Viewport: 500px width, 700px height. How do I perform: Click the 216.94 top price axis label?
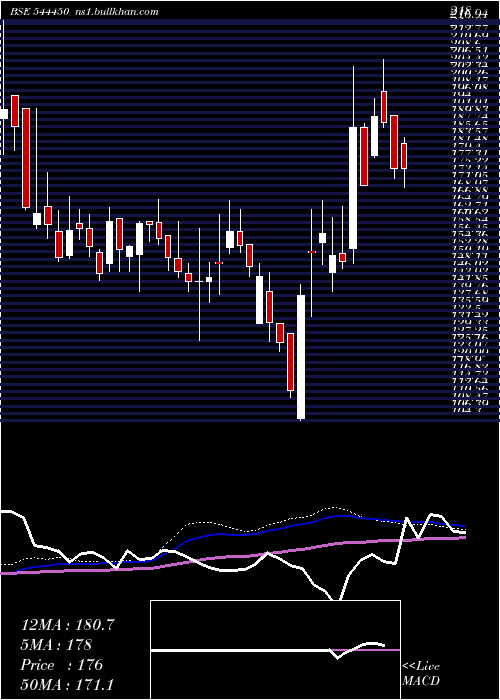tap(469, 15)
